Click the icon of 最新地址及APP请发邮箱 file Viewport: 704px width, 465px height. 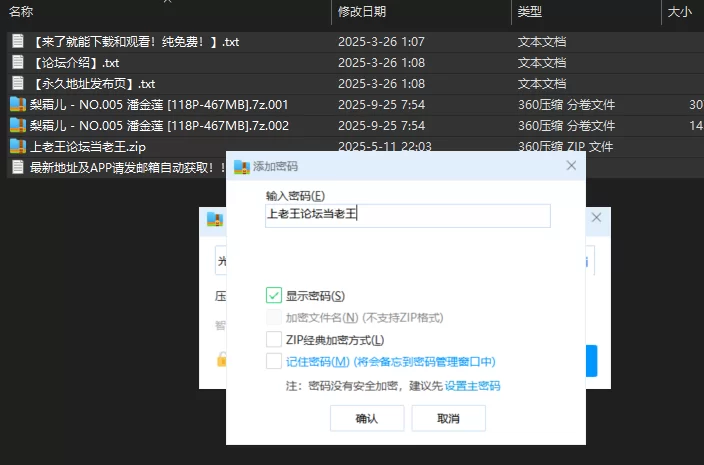tap(17, 168)
